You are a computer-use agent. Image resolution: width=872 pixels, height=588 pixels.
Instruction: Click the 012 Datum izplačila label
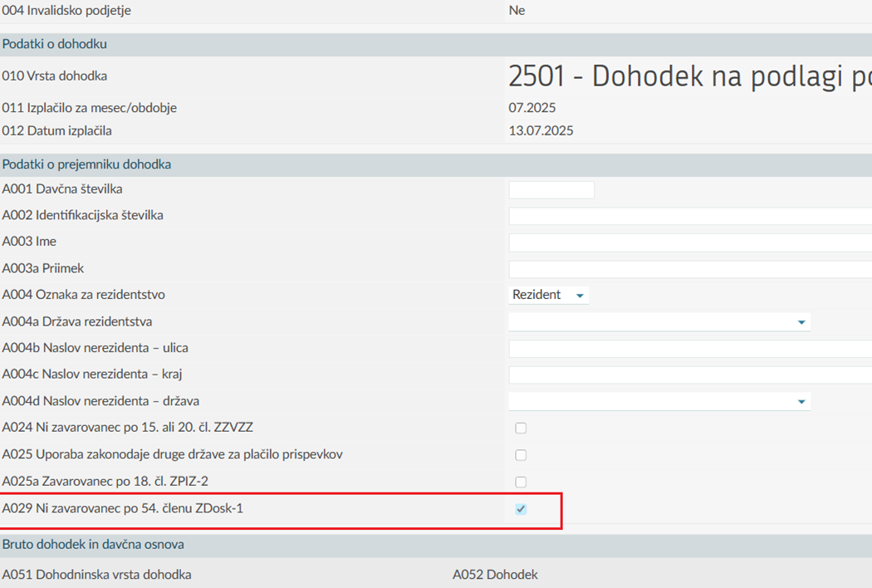(56, 130)
